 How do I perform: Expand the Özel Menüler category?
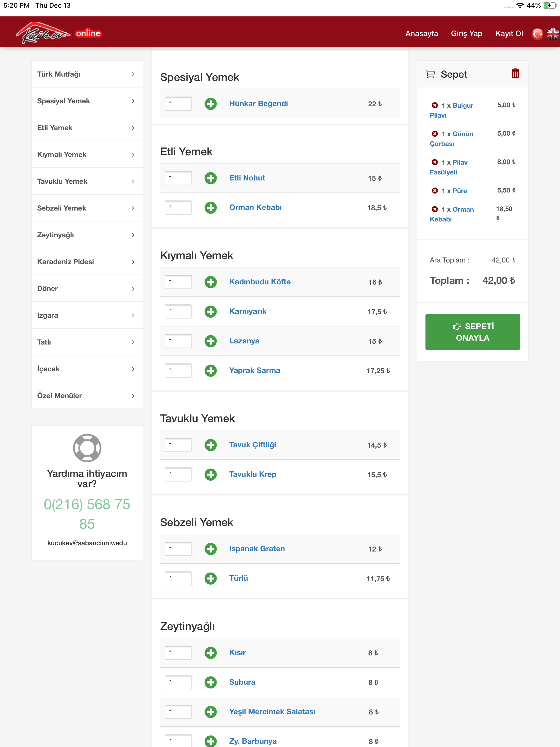coord(87,395)
